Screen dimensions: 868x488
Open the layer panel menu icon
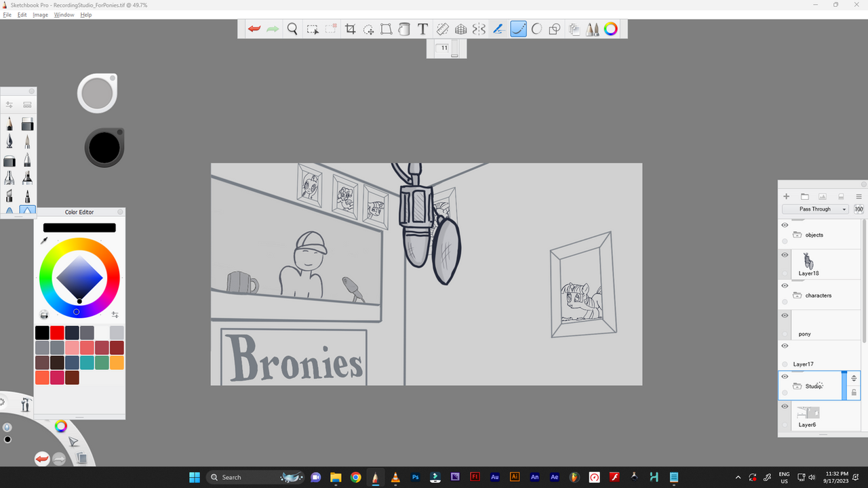point(859,197)
